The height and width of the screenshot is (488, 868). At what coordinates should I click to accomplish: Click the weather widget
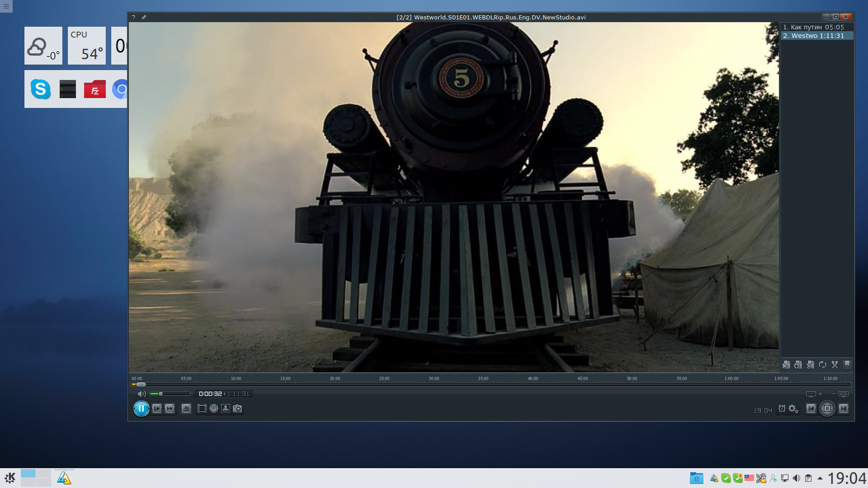pos(43,46)
